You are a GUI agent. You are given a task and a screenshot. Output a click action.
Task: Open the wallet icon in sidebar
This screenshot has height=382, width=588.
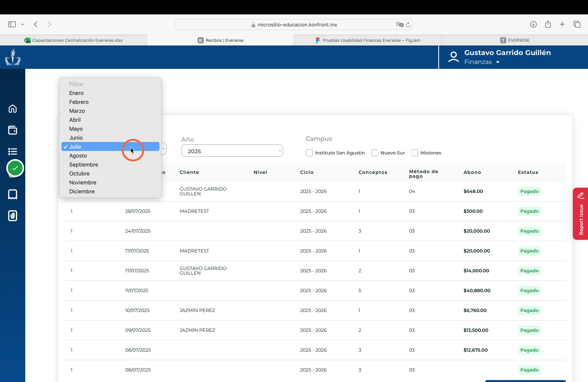tap(13, 130)
